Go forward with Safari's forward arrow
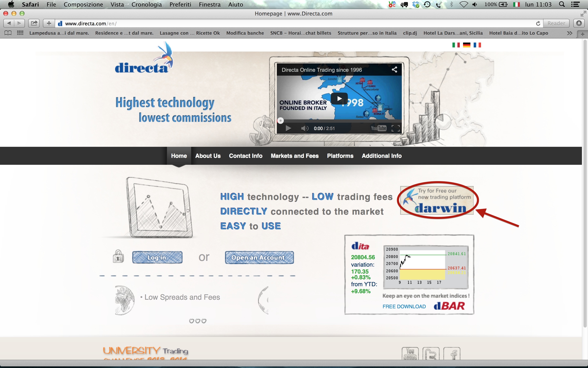The width and height of the screenshot is (588, 368). 19,23
